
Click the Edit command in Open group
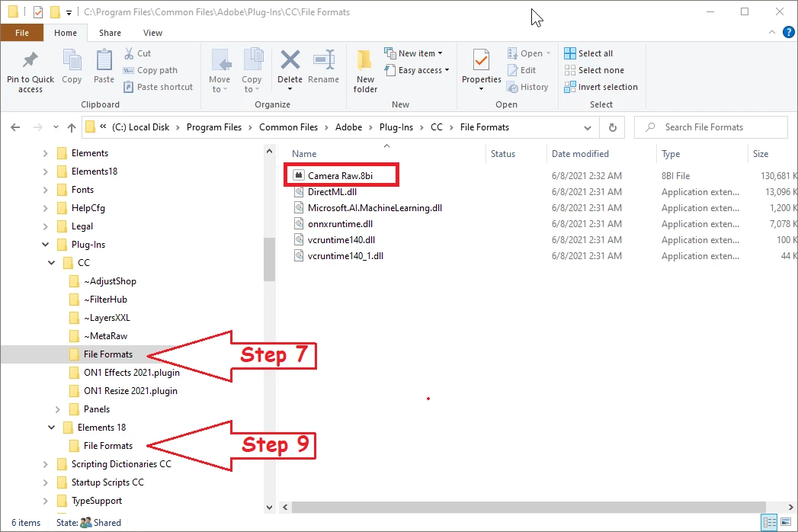[521, 70]
